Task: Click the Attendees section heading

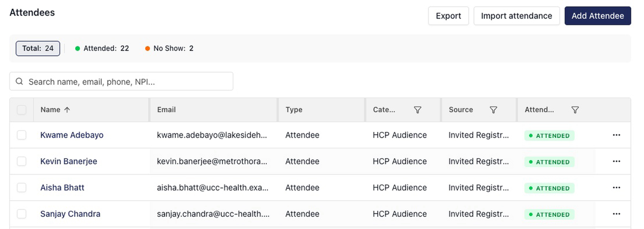Action: pos(32,12)
